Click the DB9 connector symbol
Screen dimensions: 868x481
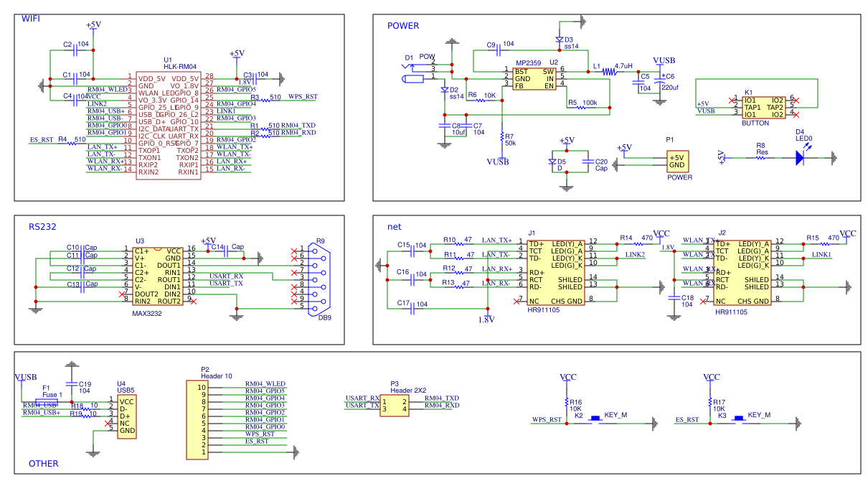tap(319, 277)
